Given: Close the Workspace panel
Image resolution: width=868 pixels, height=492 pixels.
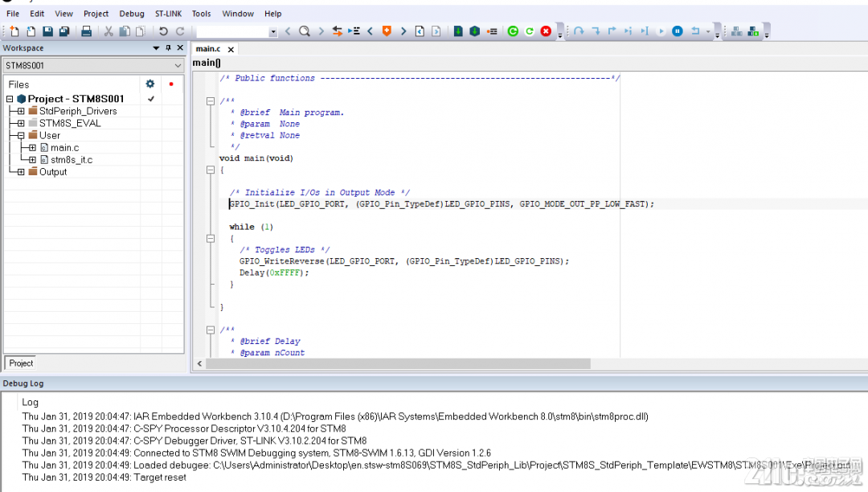Looking at the screenshot, I should 180,48.
